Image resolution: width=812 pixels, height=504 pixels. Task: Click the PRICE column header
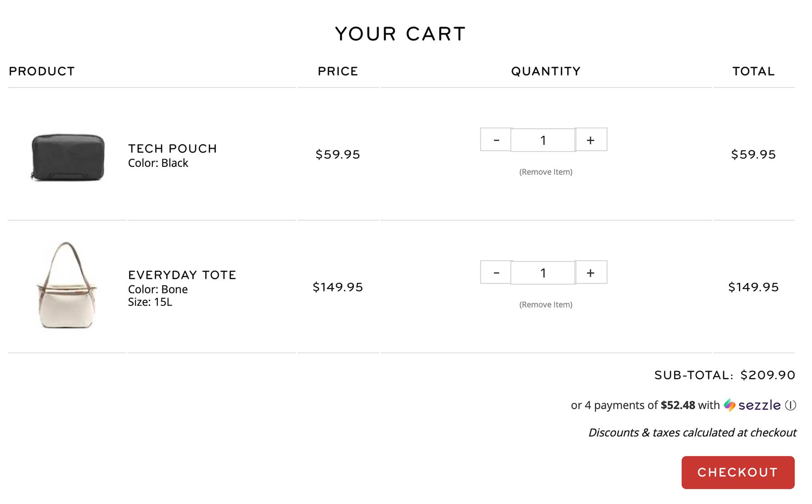point(337,71)
